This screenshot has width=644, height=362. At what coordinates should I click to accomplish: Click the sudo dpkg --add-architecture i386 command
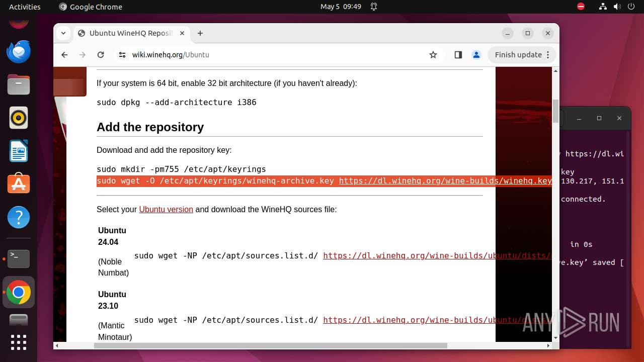pos(177,102)
